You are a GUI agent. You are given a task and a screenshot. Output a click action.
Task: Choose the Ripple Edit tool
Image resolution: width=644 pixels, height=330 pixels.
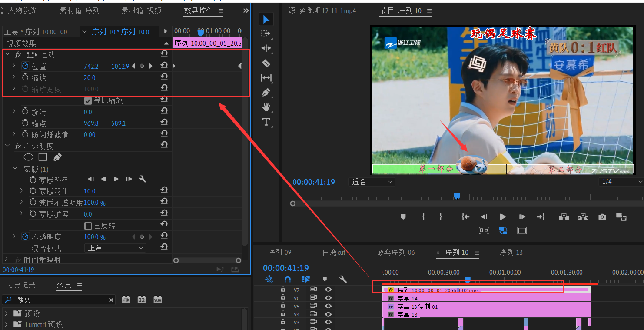(266, 48)
